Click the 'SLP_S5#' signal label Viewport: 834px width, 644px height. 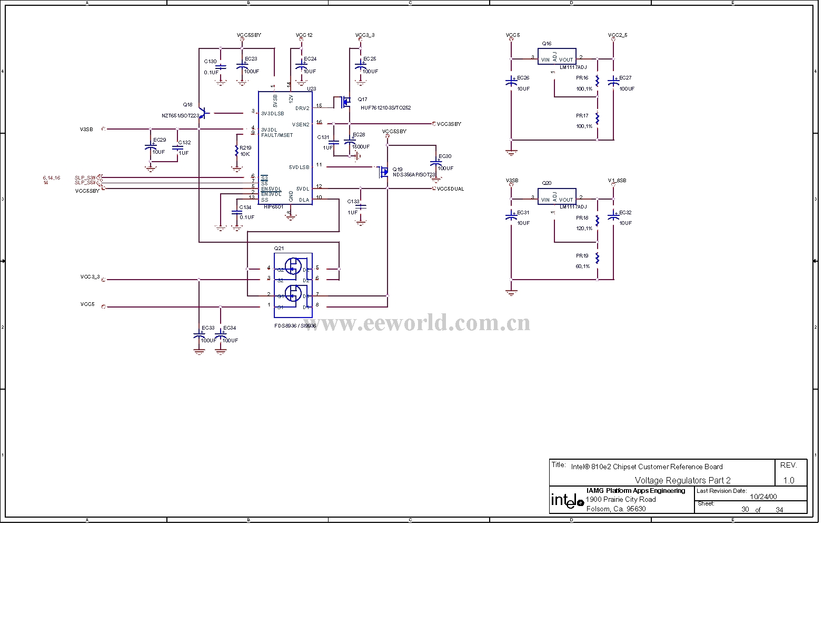click(x=85, y=183)
